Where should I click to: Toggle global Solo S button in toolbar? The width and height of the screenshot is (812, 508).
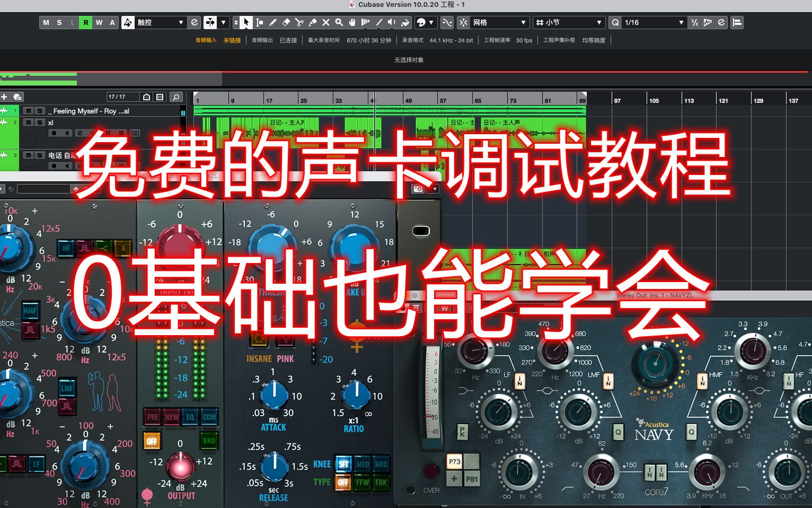[59, 22]
